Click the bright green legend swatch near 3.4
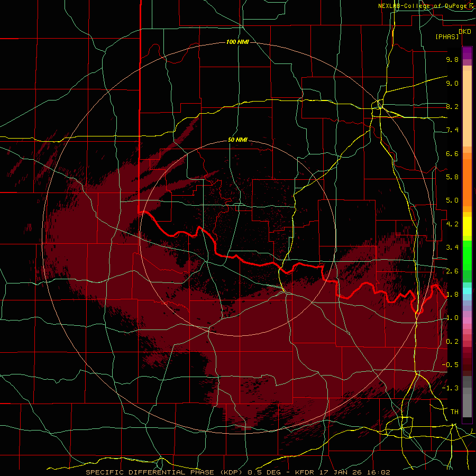Viewport: 476px width, 476px height. click(x=467, y=255)
